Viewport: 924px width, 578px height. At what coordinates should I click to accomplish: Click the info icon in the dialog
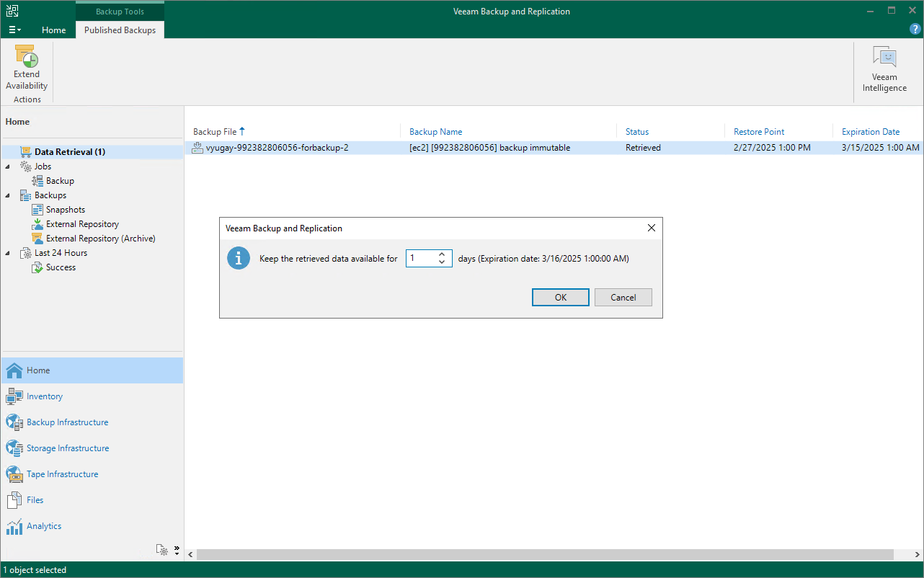[x=239, y=258]
